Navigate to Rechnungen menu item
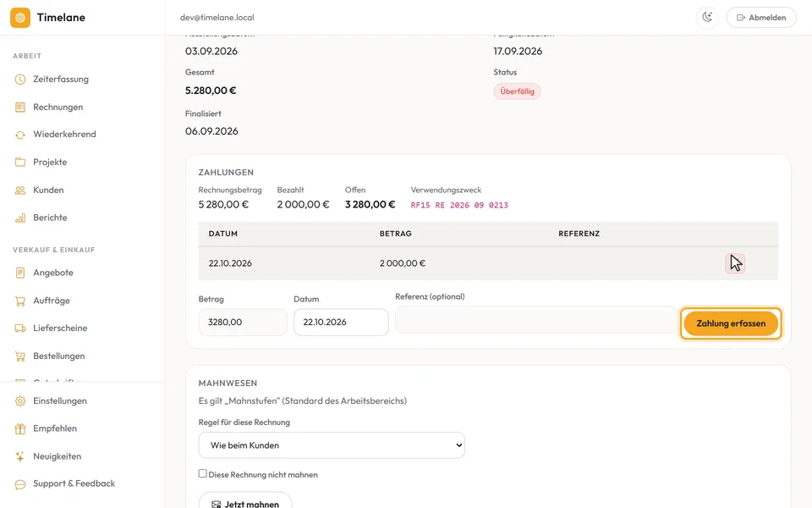Viewport: 812px width, 508px height. point(58,108)
